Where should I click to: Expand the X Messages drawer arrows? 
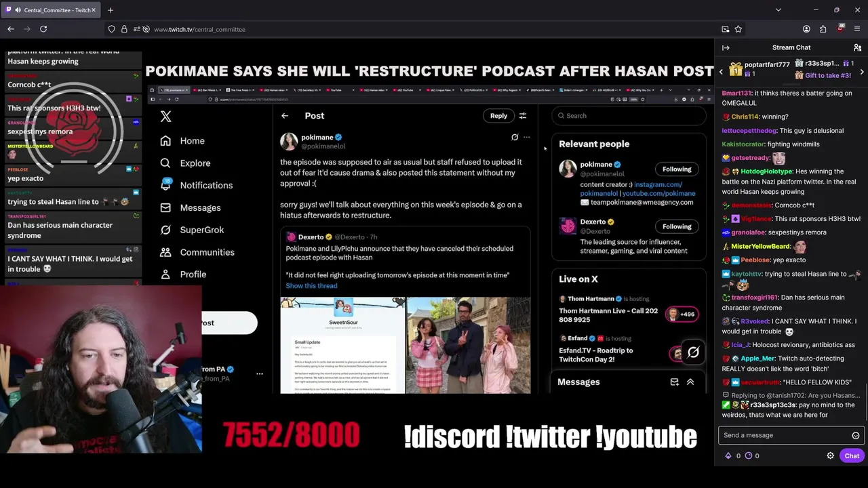click(x=690, y=382)
